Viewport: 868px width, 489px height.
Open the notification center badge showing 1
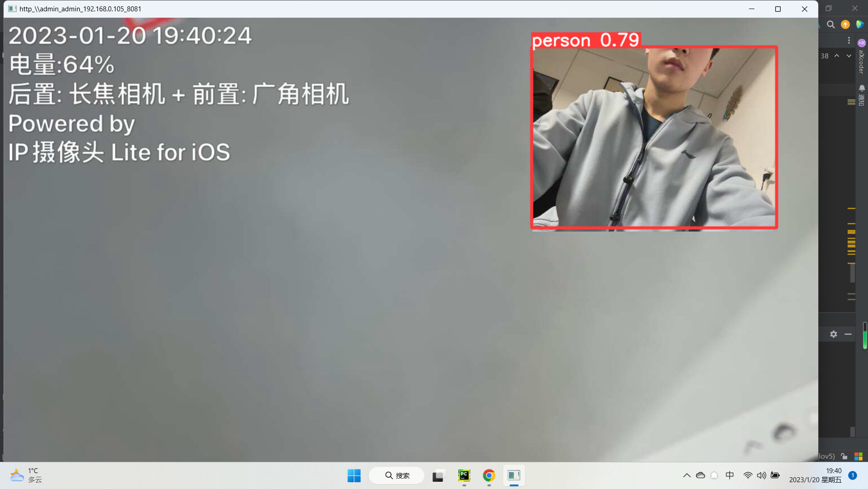point(853,475)
